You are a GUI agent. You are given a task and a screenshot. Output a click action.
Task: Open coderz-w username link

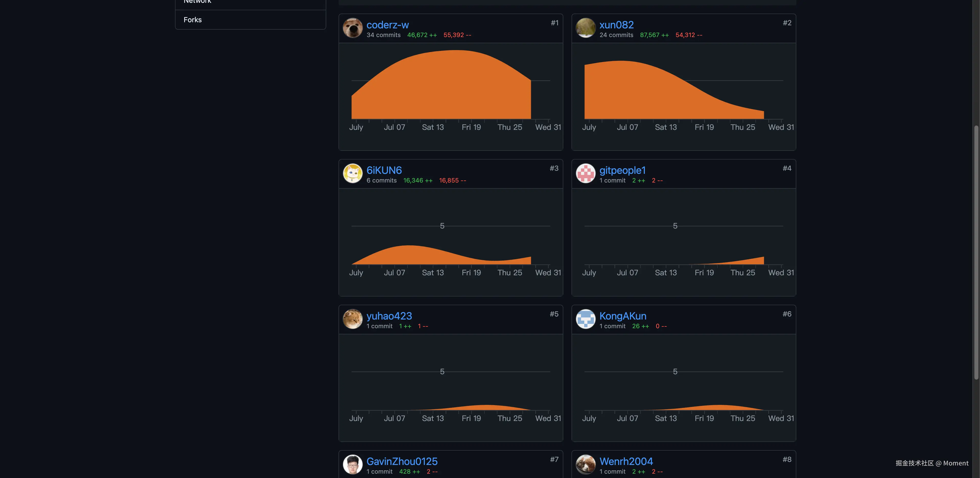point(387,25)
